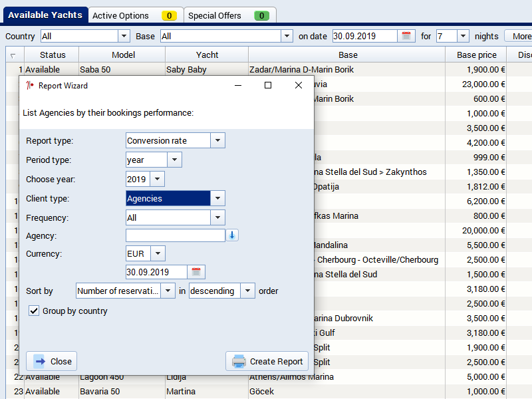Screen dimensions: 532x399
Task: Click the blue Agency lookup arrow icon
Action: [x=232, y=235]
